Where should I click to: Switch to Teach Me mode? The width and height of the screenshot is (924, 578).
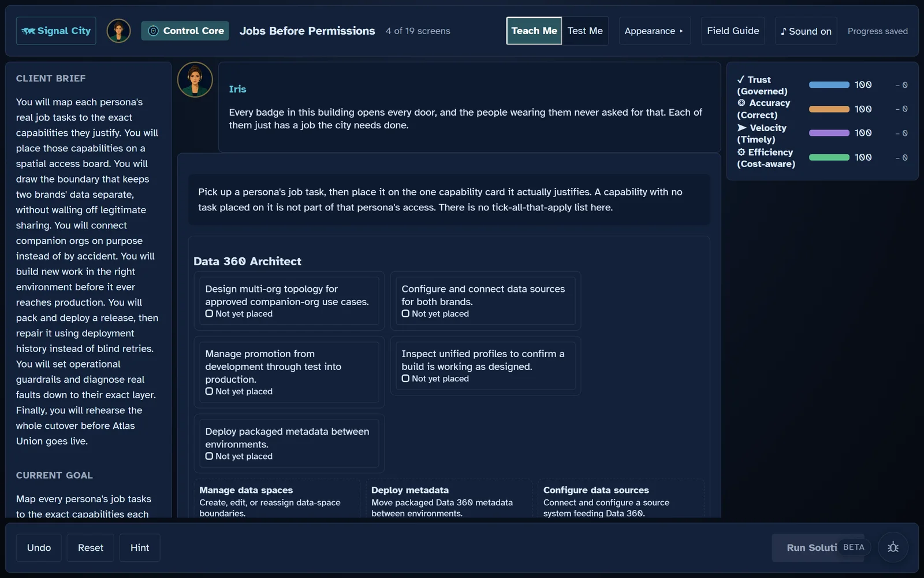(534, 31)
